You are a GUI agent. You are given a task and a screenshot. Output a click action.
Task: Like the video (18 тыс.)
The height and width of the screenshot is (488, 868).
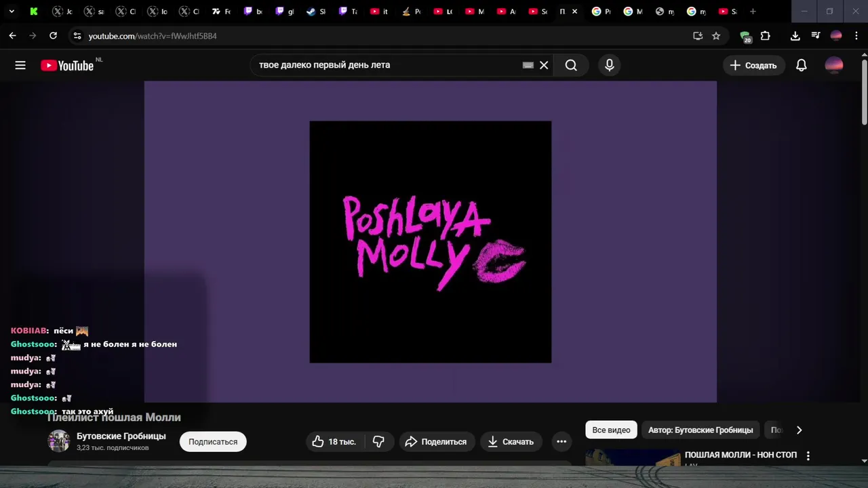(x=334, y=441)
